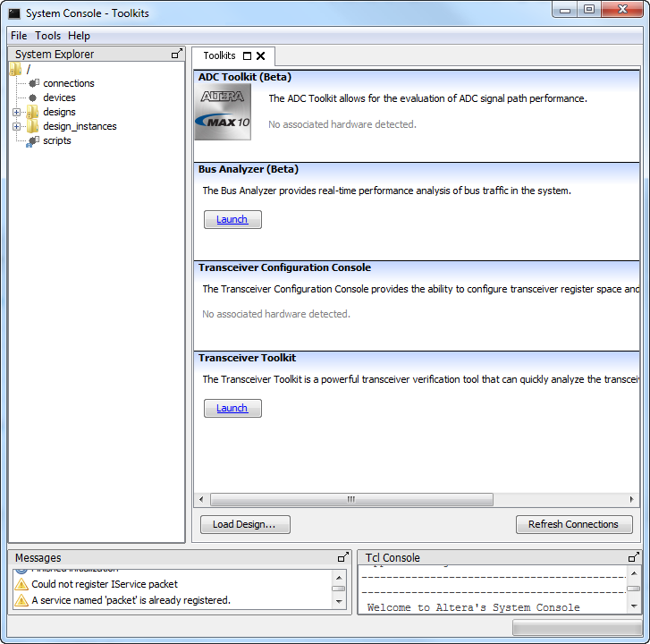Click the warning icon for IService packet message

pos(21,584)
